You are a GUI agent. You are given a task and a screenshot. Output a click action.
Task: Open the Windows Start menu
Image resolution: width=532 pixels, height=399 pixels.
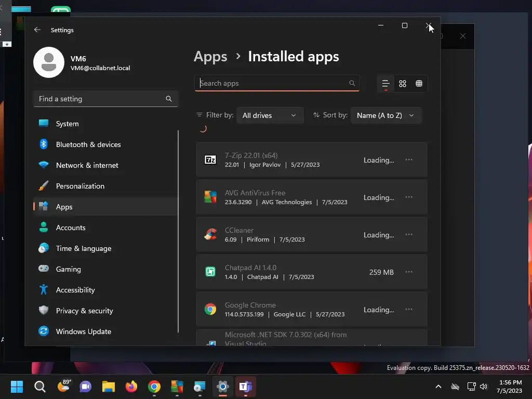coord(17,387)
